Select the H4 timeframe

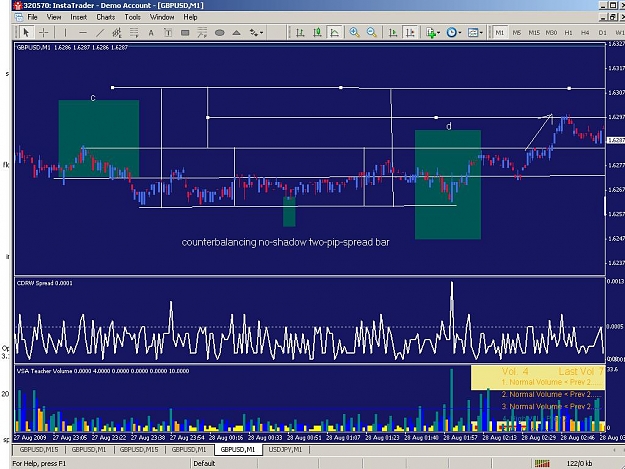585,33
